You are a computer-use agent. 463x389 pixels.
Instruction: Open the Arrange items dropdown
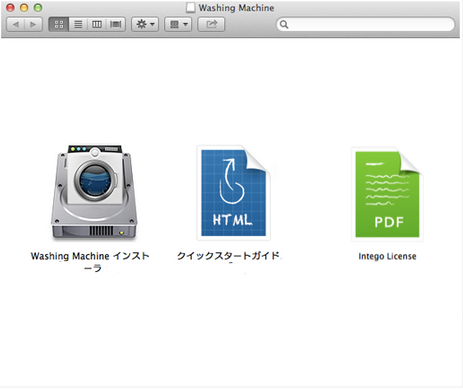pos(178,24)
